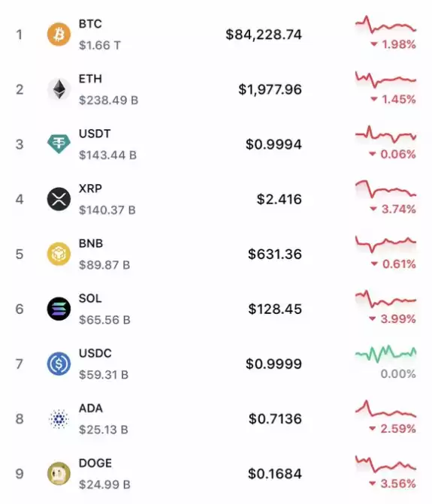Click the XRP black circle icon
This screenshot has width=432, height=504.
[x=59, y=199]
